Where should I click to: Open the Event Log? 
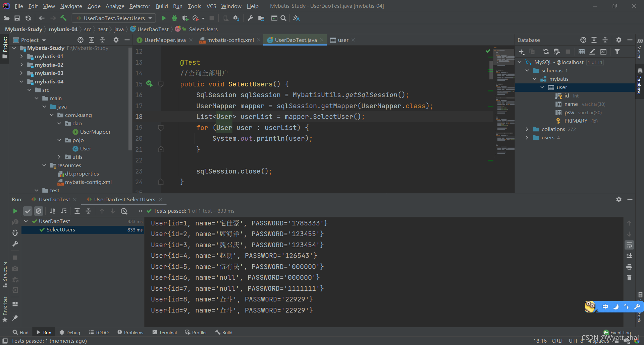pos(617,332)
